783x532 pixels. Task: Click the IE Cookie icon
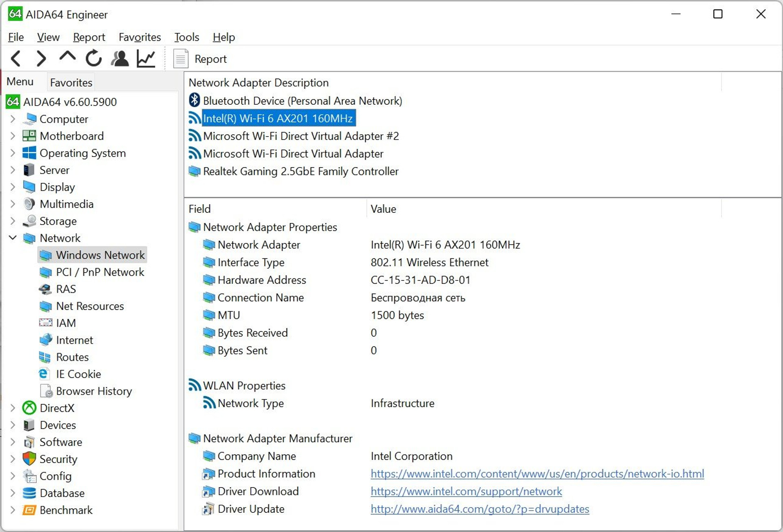tap(44, 374)
